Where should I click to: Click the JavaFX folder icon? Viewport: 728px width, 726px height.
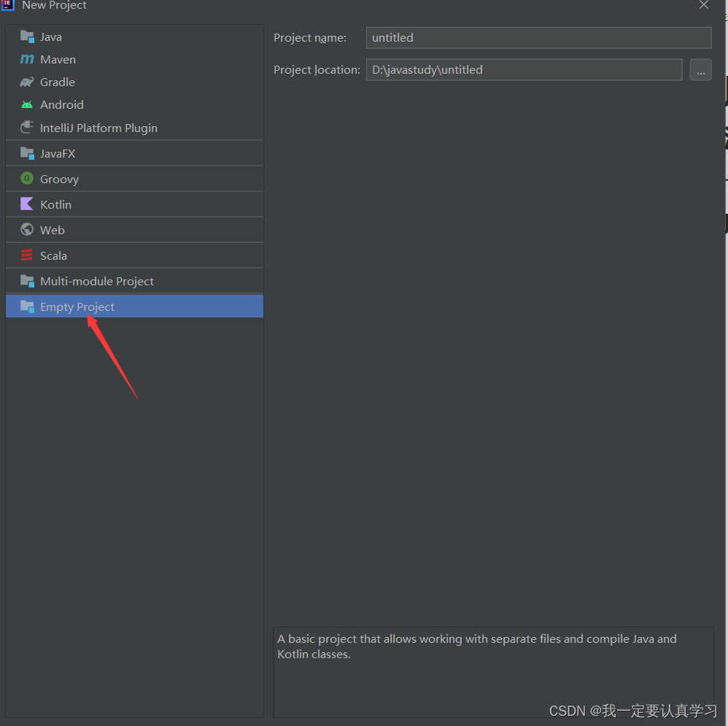tap(27, 153)
